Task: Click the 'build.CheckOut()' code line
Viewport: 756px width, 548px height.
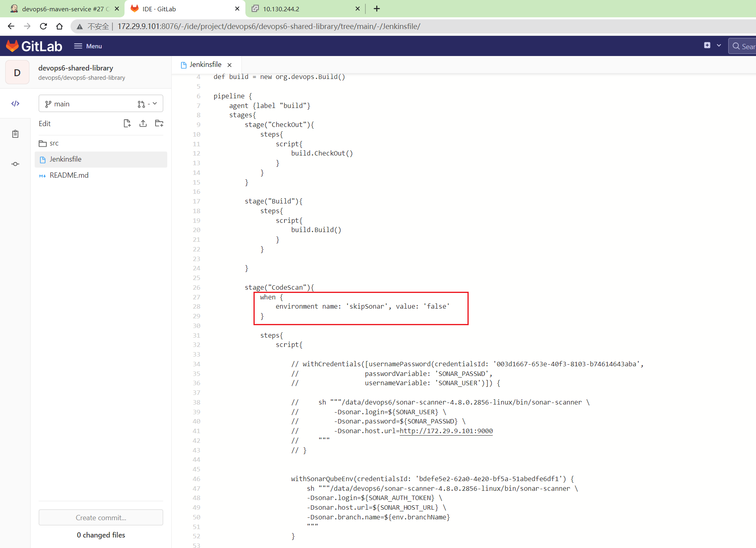Action: pyautogui.click(x=322, y=153)
